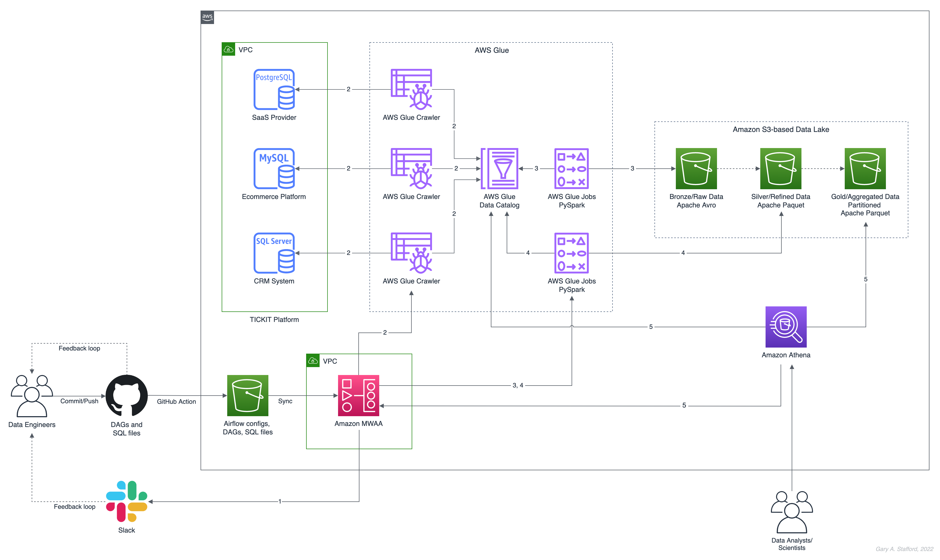
Task: Select the upper AWS Glue Jobs PySpark icon
Action: click(571, 169)
